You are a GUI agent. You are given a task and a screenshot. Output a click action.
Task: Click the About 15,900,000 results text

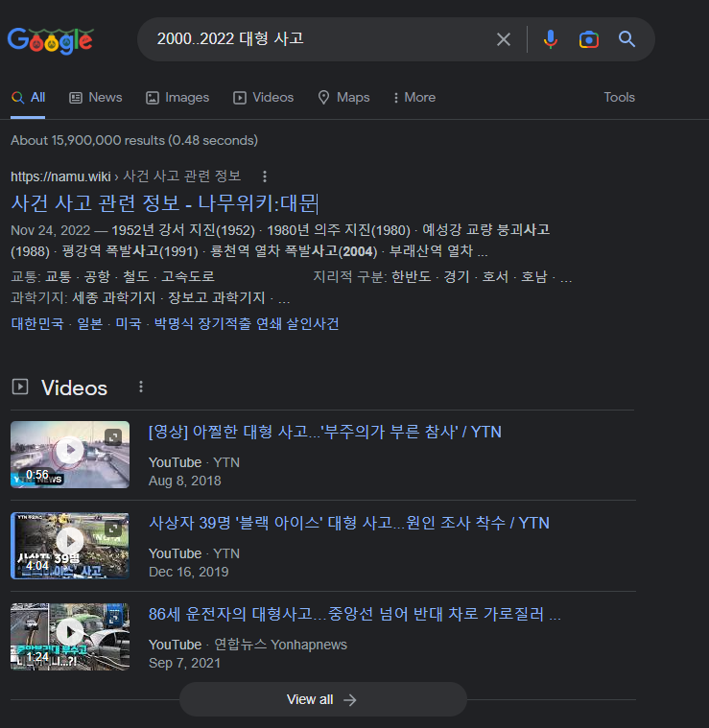134,140
